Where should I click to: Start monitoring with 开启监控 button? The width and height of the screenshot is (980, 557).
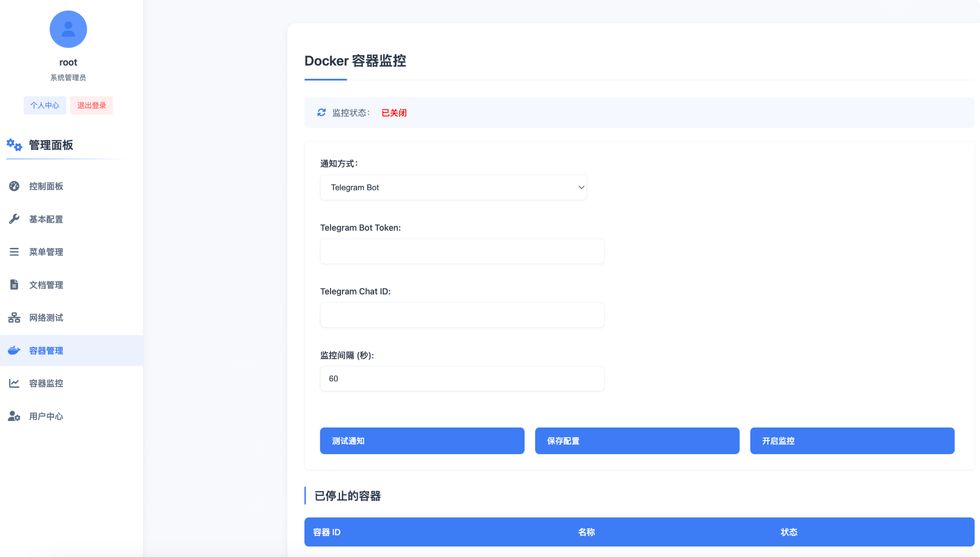coord(852,441)
